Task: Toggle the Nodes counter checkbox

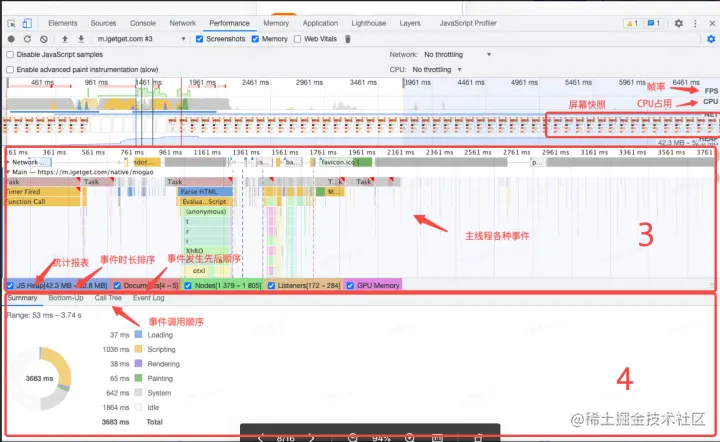Action: [x=188, y=285]
